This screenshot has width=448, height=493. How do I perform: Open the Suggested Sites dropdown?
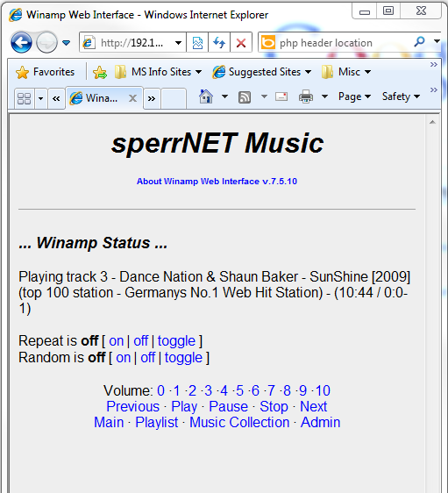262,72
